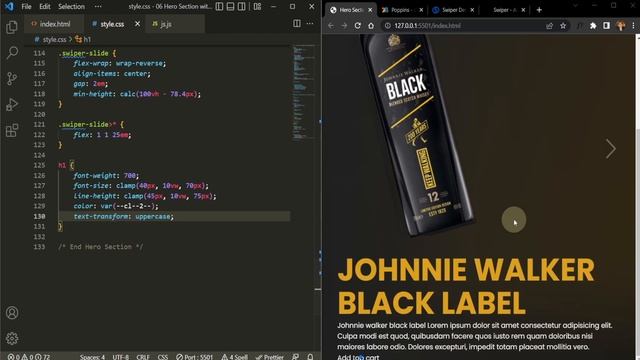Screen dimensions: 640x360
Task: Click the 4 Spell status indicator
Action: tap(235, 357)
